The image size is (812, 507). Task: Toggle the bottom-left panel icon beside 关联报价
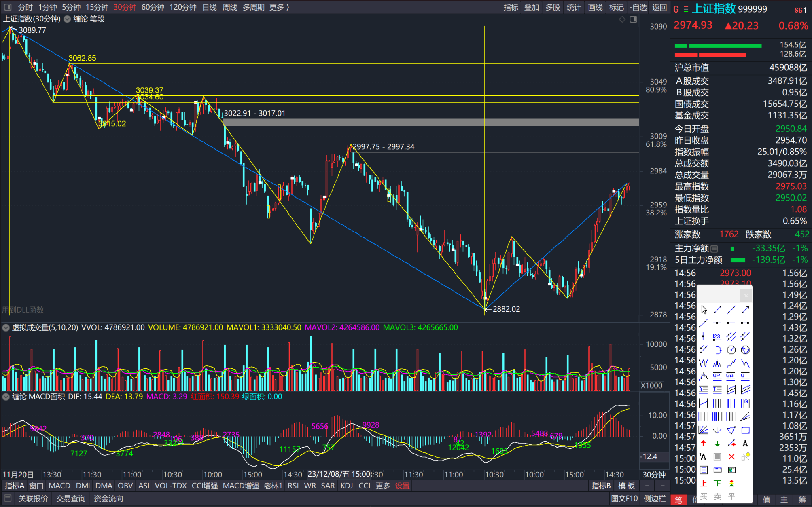pyautogui.click(x=8, y=499)
